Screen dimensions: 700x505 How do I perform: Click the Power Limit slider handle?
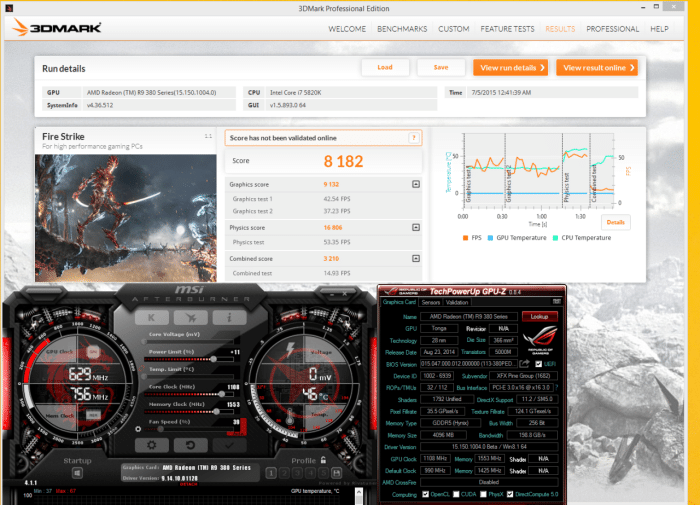[214, 359]
